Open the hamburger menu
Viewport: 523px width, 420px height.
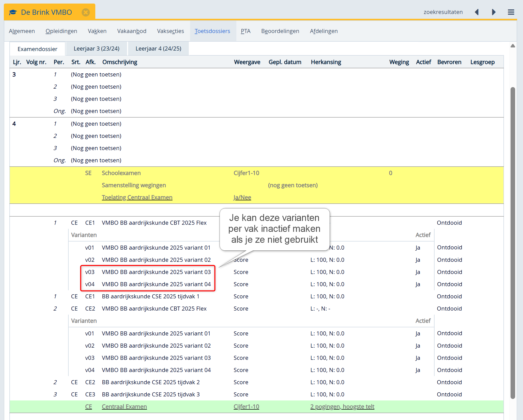[x=511, y=12]
